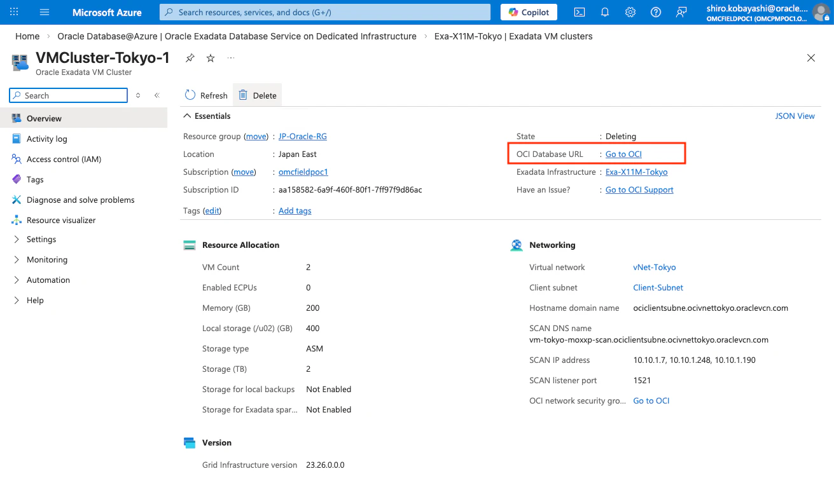This screenshot has width=834, height=504.
Task: Collapse the Essentials section
Action: [207, 116]
